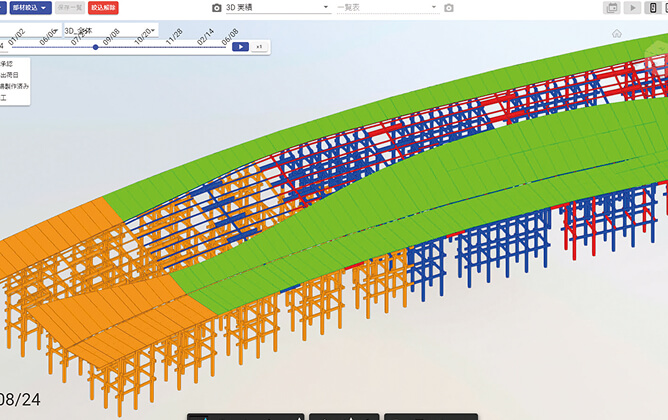Click the x1 playback speed button
668x420 pixels.
click(258, 47)
